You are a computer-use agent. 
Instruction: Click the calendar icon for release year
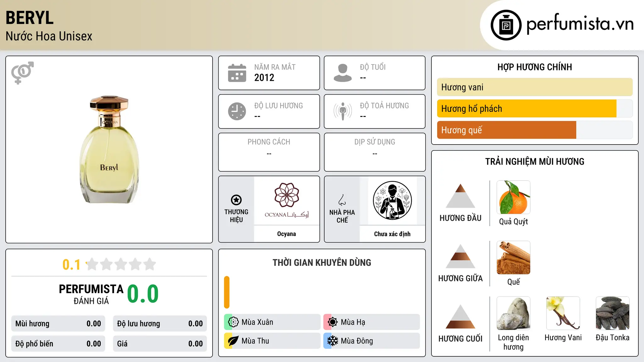tap(237, 73)
